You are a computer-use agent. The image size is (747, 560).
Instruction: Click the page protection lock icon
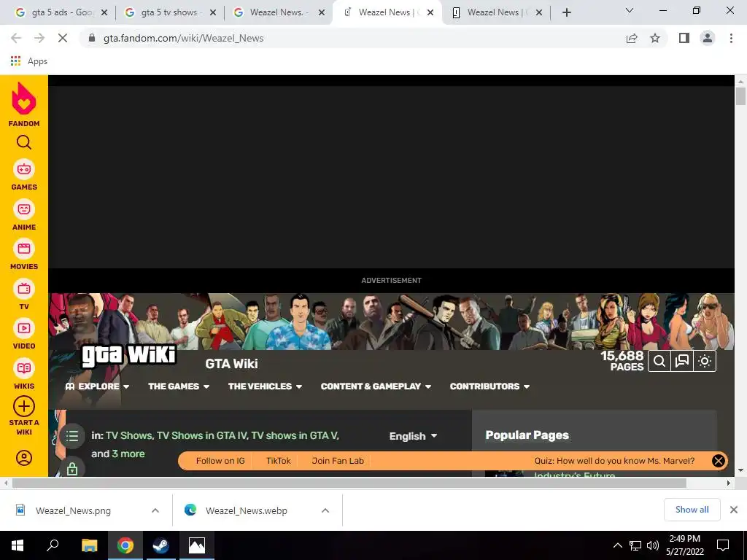point(72,469)
